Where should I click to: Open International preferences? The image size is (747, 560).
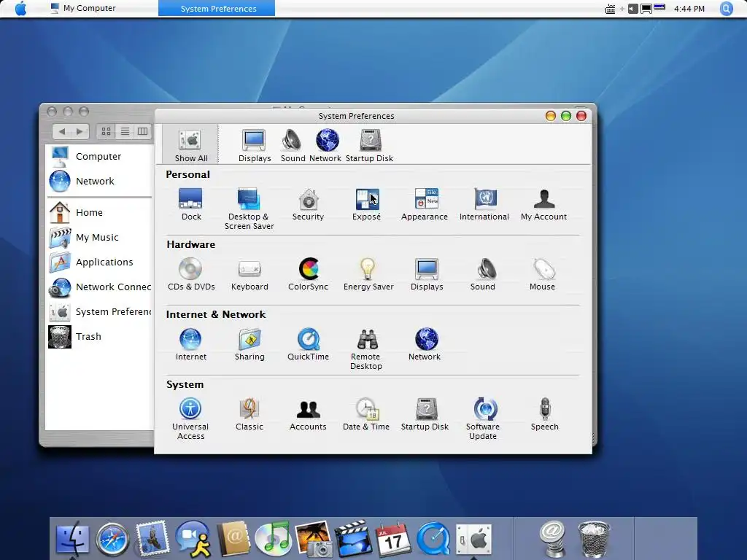(484, 204)
